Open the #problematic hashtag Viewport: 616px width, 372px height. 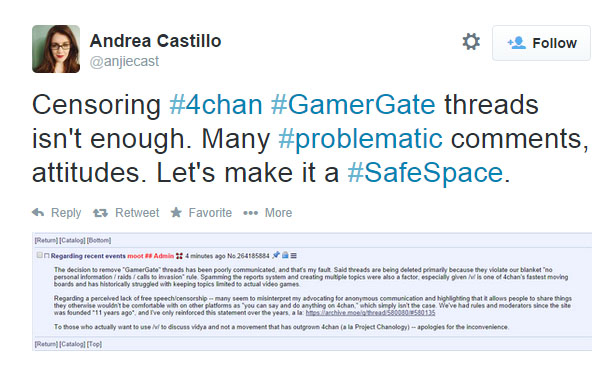pyautogui.click(x=361, y=139)
